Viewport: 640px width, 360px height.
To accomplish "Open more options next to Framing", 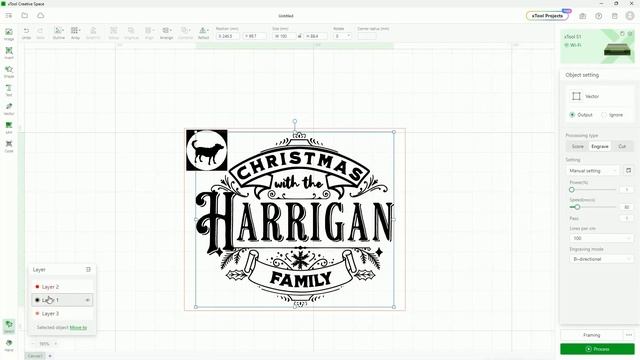I will pos(629,335).
